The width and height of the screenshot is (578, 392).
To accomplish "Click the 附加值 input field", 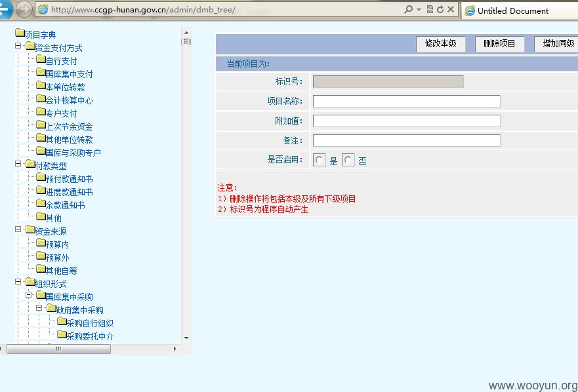I will (x=407, y=121).
